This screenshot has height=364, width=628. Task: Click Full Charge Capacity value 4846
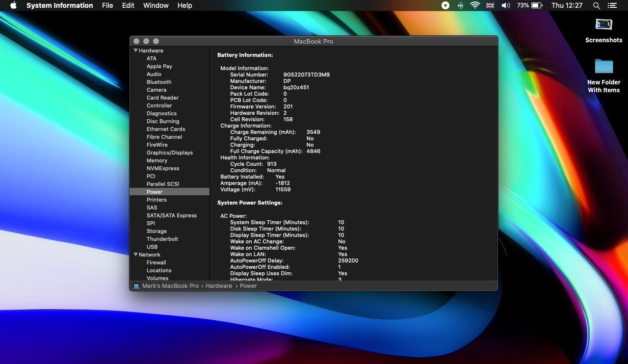(314, 151)
